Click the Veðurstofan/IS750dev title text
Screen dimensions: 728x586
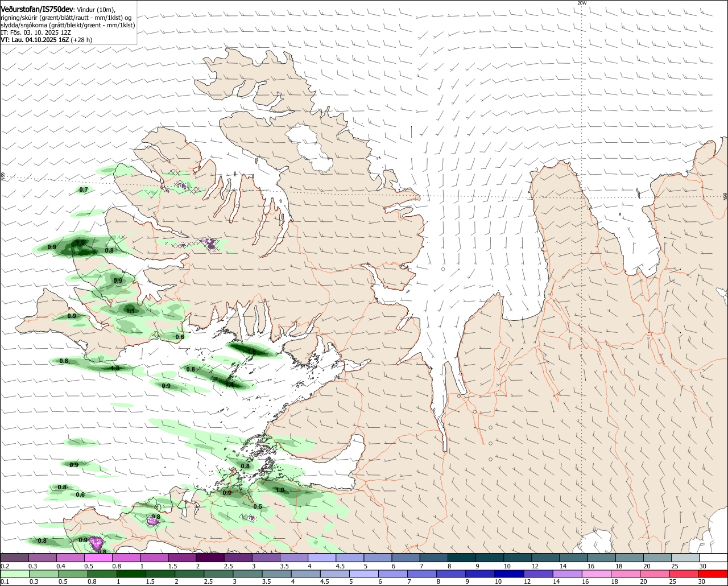click(x=37, y=9)
